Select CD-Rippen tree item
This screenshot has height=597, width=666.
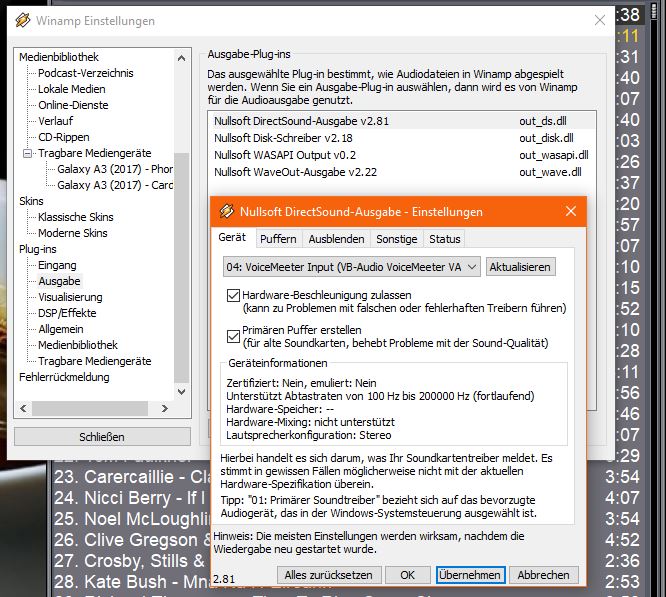[64, 137]
